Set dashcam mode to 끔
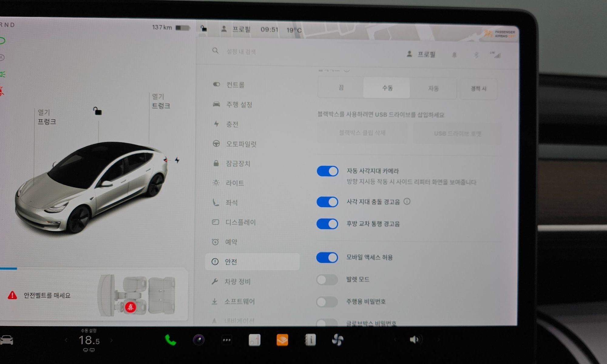The image size is (607, 364). click(341, 88)
